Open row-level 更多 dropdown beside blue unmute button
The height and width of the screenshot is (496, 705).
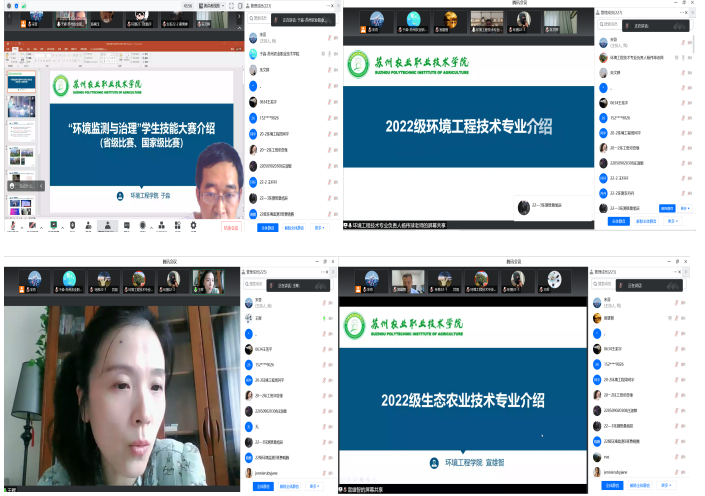(685, 208)
